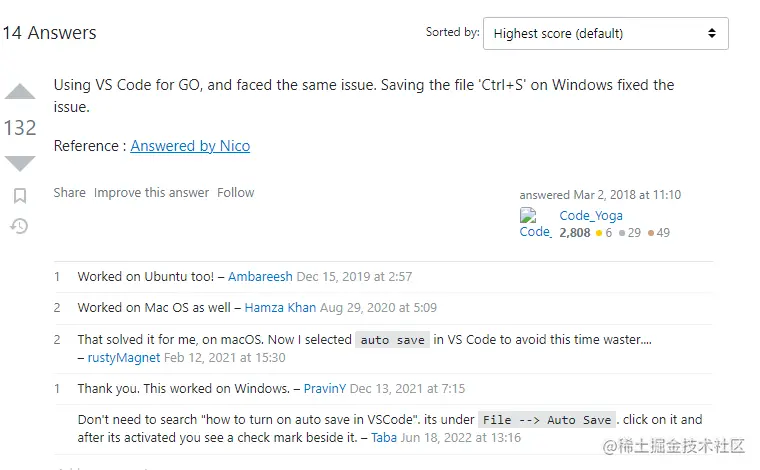
Task: Click Code_Yoga's avatar image
Action: tap(535, 223)
